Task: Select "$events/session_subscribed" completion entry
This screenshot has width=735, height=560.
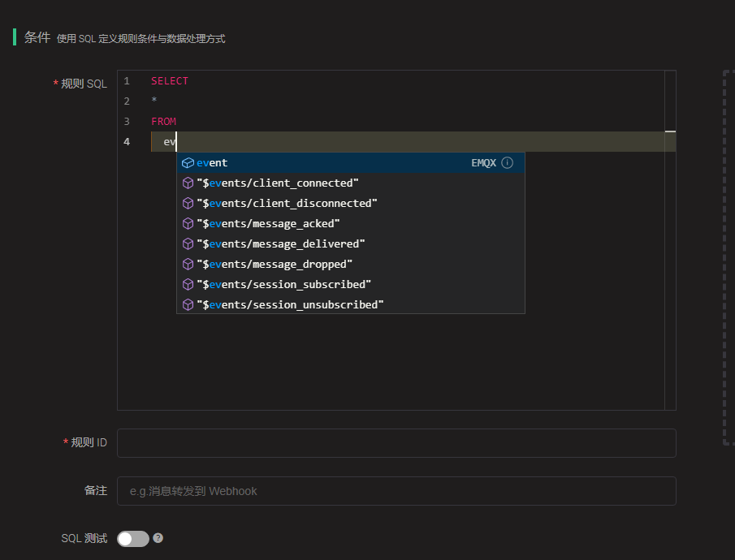Action: [351, 284]
